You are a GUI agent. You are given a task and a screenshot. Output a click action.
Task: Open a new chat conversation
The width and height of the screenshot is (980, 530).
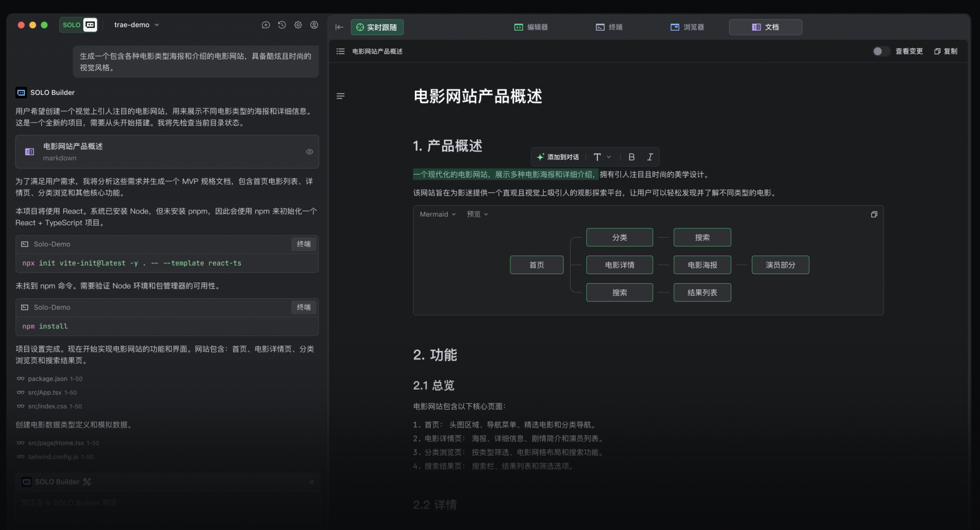[267, 25]
